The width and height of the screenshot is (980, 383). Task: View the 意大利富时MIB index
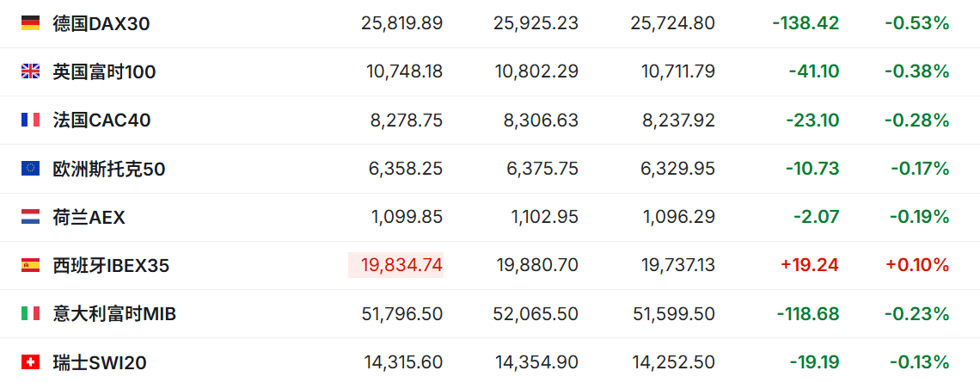pos(114,313)
